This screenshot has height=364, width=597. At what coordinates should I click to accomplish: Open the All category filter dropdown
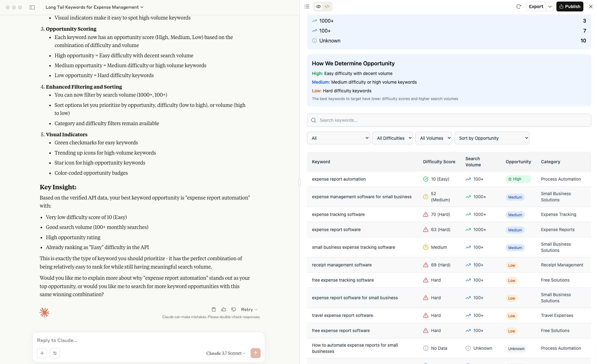338,138
